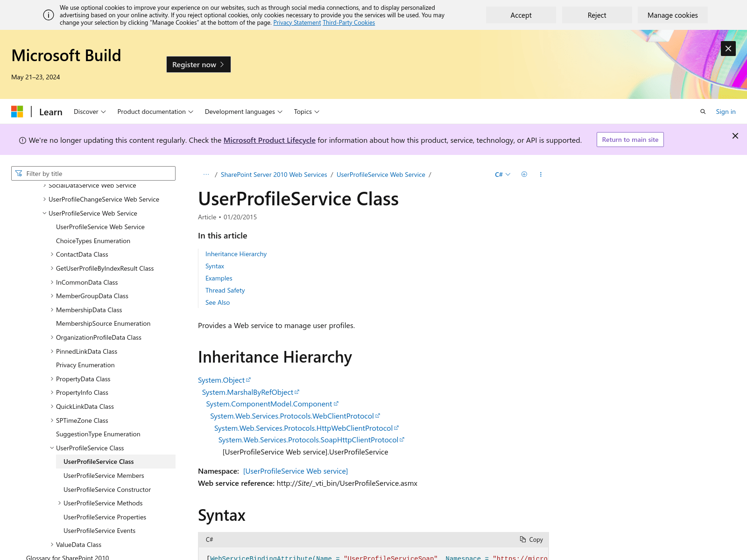747x560 pixels.
Task: Click the cookie notice info icon
Action: (x=49, y=15)
